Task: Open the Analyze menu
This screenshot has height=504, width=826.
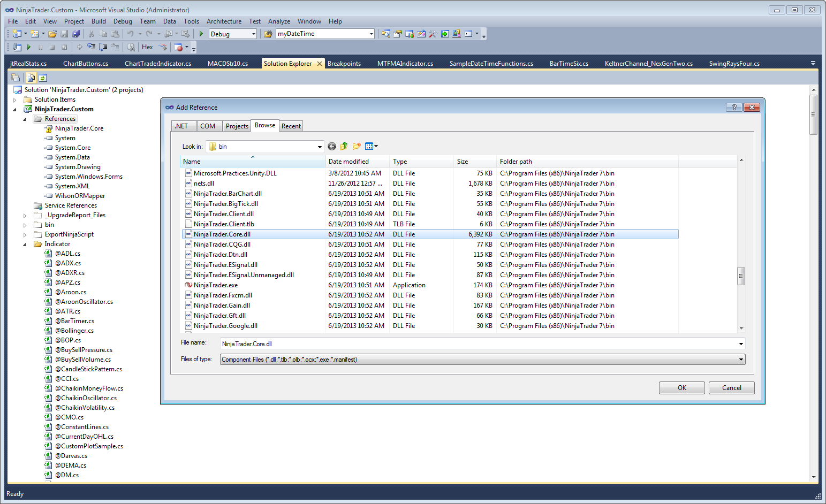Action: pyautogui.click(x=279, y=21)
